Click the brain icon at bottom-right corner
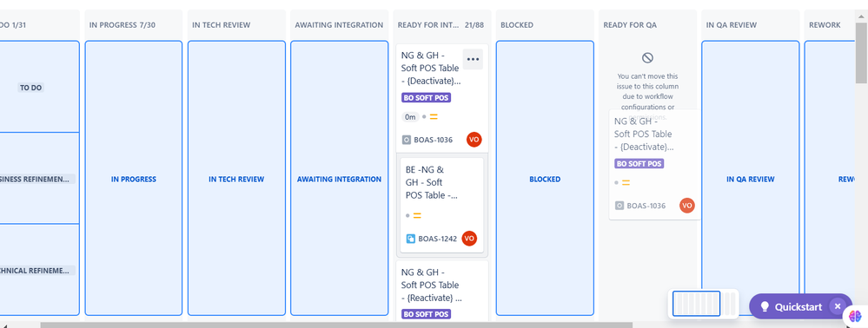 click(x=856, y=315)
